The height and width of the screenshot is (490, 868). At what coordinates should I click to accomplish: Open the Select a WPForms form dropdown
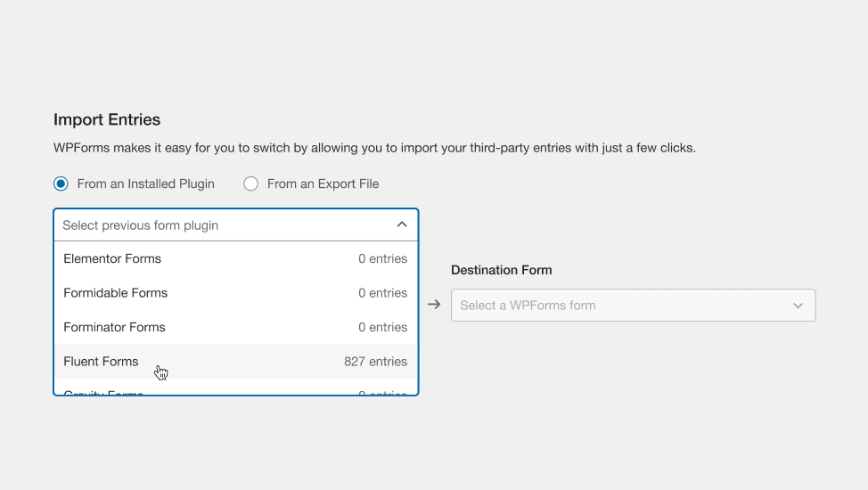tap(634, 305)
